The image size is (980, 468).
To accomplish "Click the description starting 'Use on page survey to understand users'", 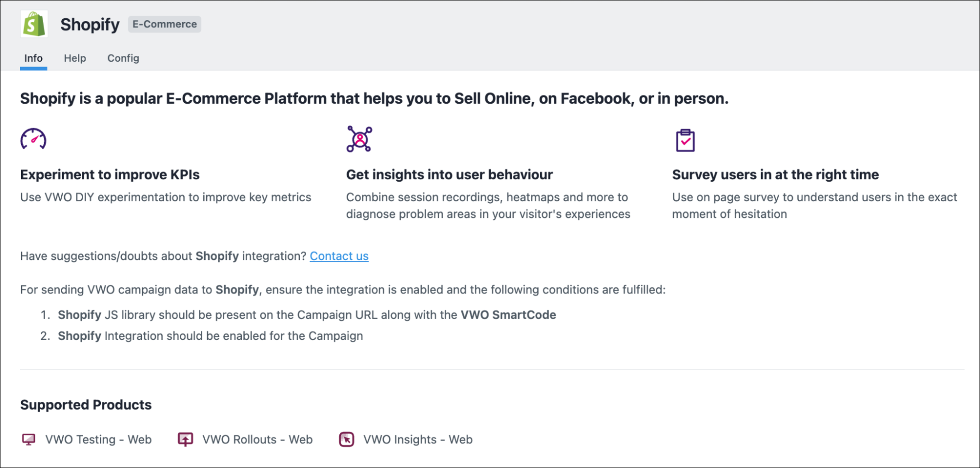I will [x=814, y=206].
